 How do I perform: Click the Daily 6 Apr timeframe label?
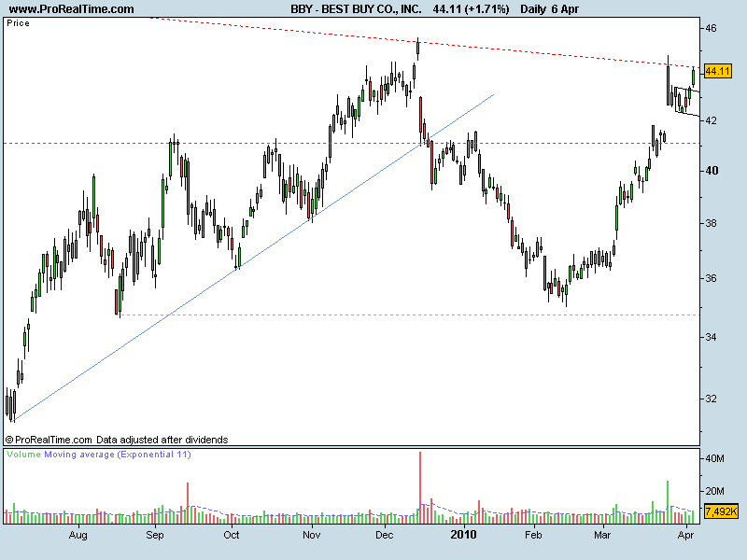click(x=549, y=9)
